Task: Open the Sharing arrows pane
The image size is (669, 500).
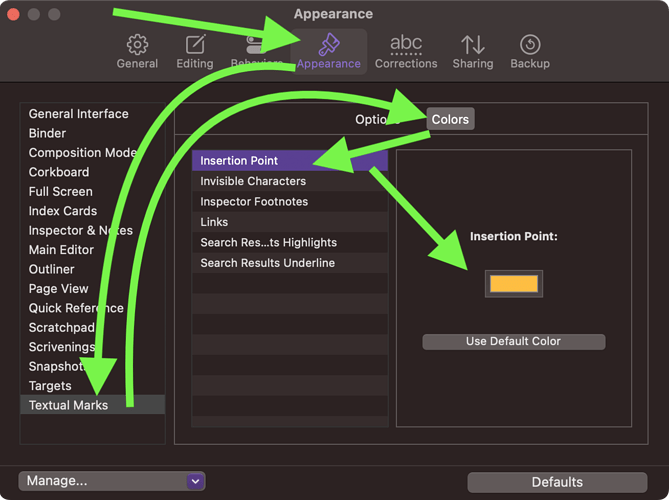Action: coord(473,51)
